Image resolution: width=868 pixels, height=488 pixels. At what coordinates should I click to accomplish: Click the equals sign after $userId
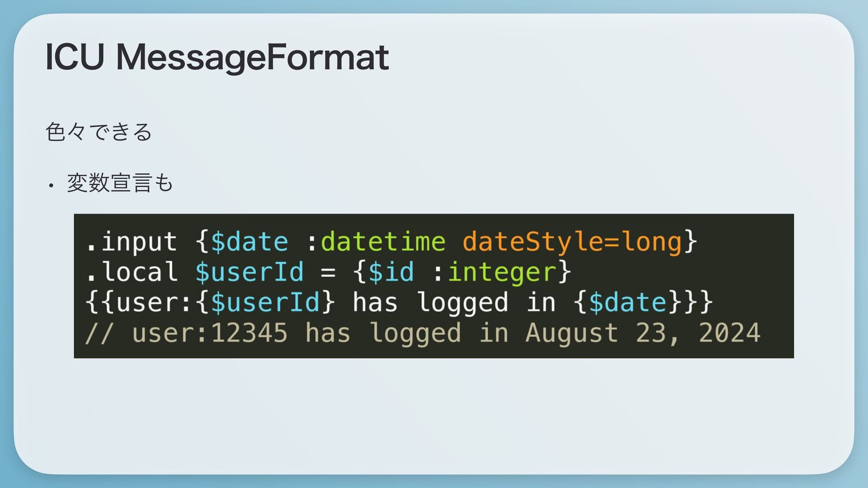point(328,272)
